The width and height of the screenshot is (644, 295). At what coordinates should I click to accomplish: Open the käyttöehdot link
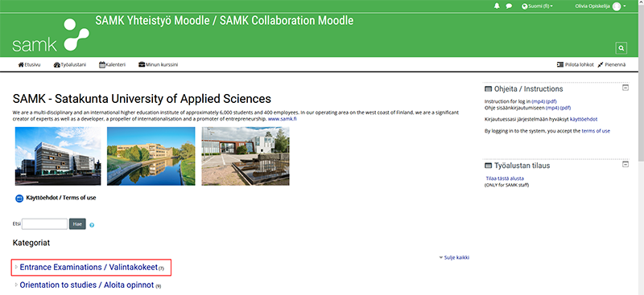584,120
